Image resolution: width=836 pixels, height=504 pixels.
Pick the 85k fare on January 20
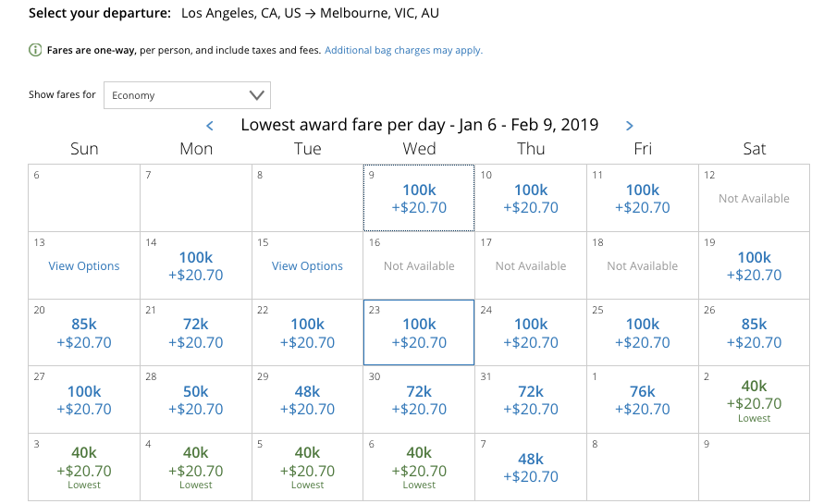(x=84, y=333)
